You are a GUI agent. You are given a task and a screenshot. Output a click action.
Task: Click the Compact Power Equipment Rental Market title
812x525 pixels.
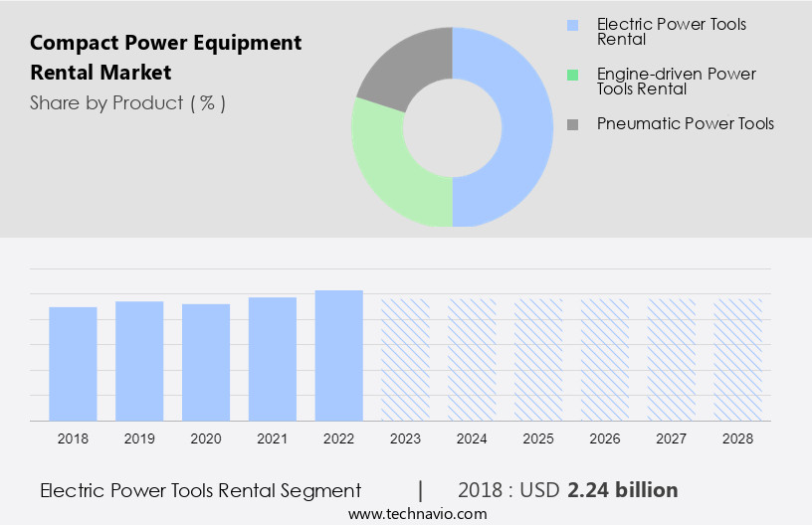[165, 58]
